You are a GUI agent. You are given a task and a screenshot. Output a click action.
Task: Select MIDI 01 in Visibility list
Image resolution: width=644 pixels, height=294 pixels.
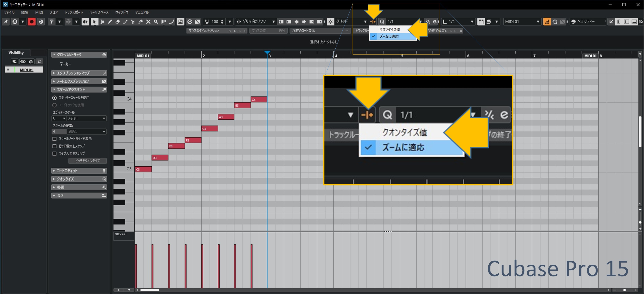(26, 70)
